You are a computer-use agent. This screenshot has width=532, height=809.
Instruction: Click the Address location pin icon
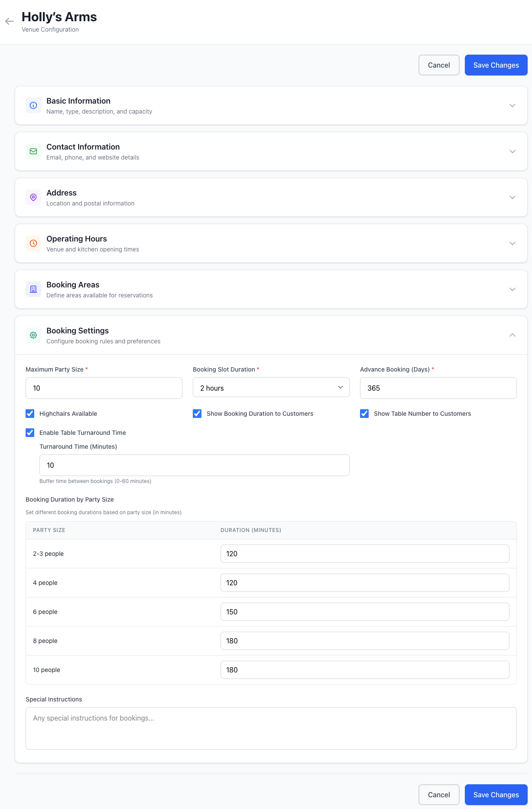tap(33, 197)
